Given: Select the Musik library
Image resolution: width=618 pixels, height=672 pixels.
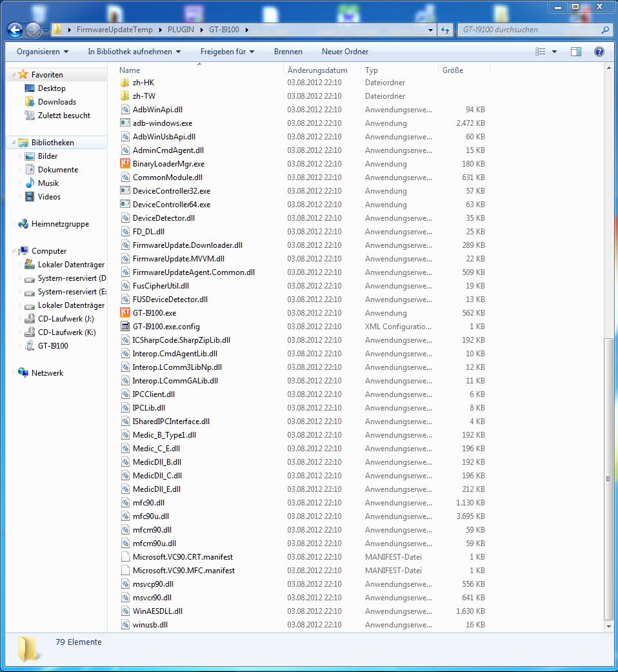Looking at the screenshot, I should pos(48,183).
